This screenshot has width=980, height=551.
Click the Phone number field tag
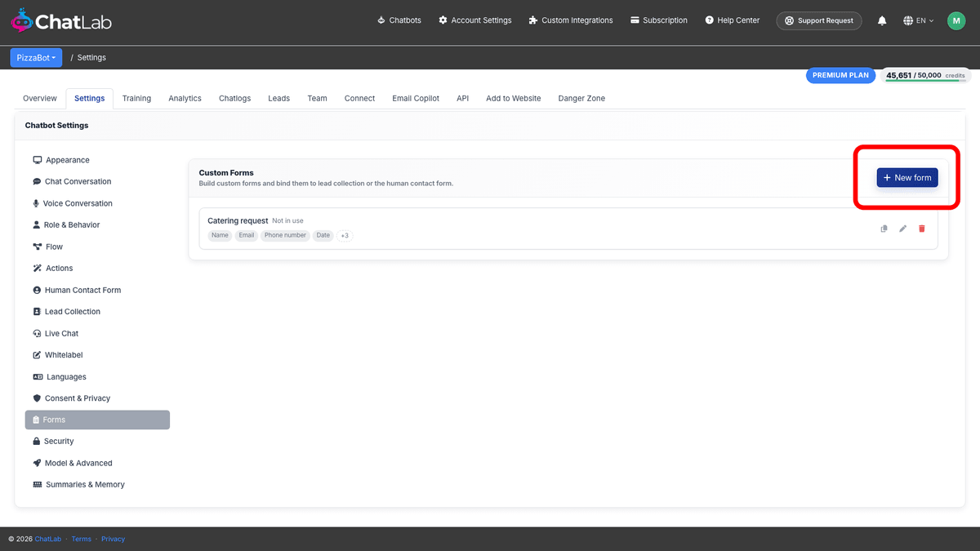pyautogui.click(x=285, y=235)
